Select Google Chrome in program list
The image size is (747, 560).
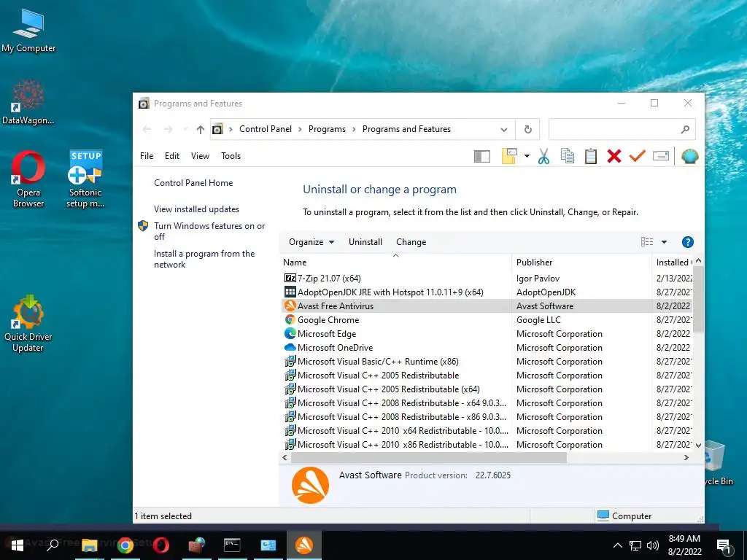pos(487,319)
